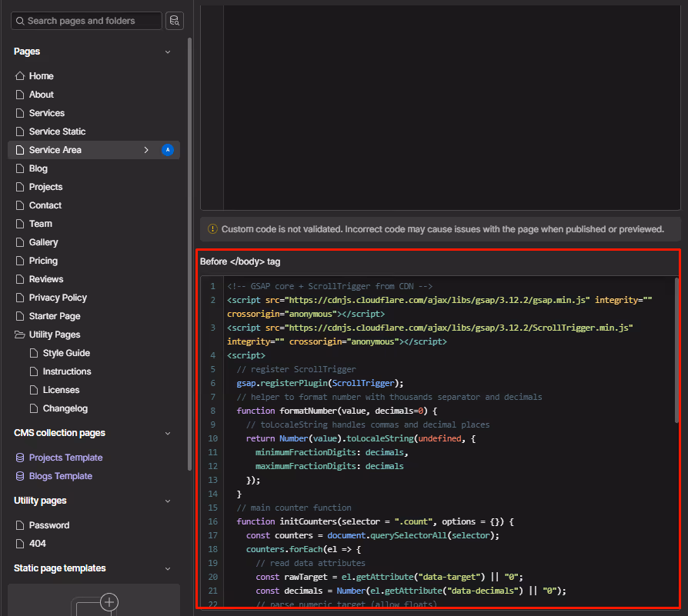Collapse the Static page templates section

coord(168,568)
